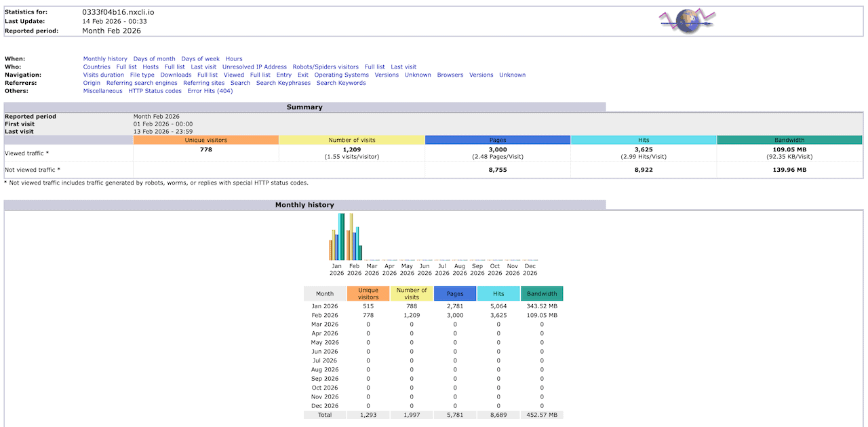Open the File type report
The height and width of the screenshot is (427, 868).
pyautogui.click(x=142, y=75)
